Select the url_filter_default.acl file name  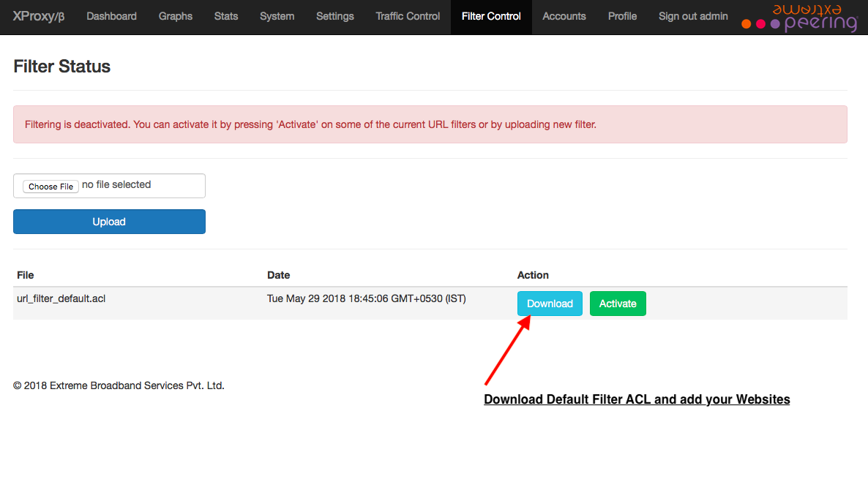tap(61, 298)
